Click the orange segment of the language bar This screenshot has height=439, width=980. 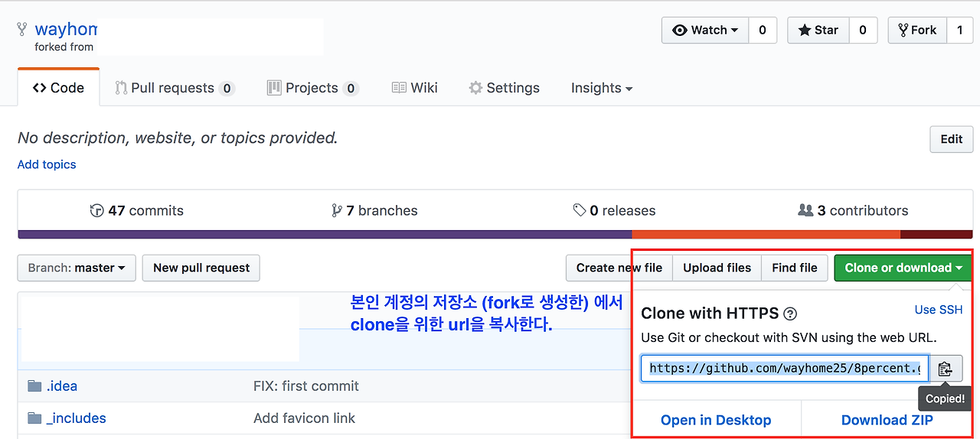click(766, 235)
